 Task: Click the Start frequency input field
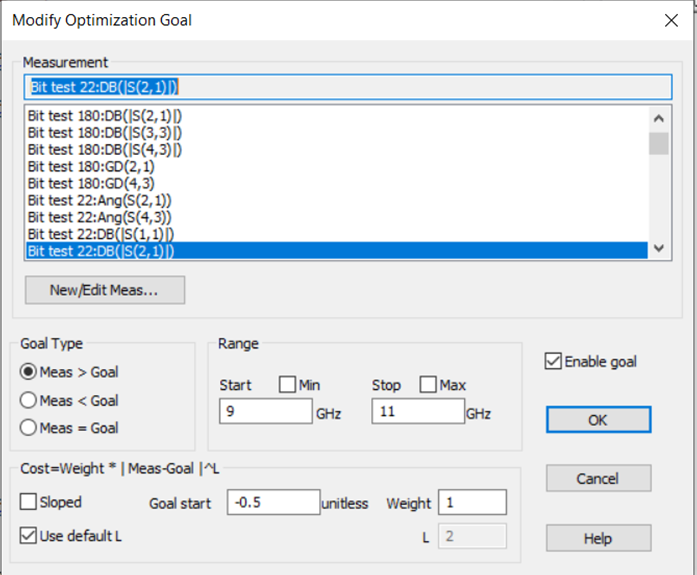pos(265,411)
